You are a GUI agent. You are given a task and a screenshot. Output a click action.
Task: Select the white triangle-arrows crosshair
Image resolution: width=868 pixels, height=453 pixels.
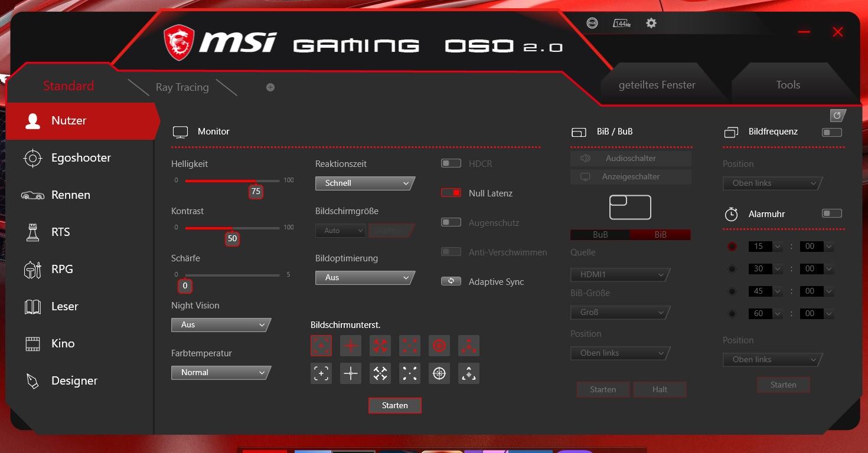point(469,373)
